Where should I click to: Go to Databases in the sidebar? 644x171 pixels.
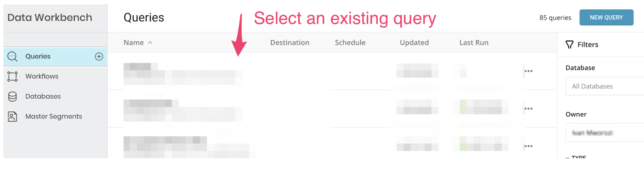pos(43,97)
